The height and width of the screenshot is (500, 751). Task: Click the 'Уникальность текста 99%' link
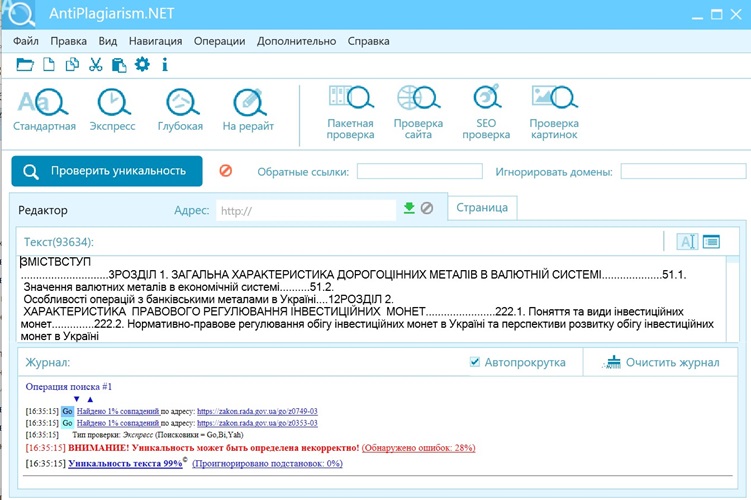click(125, 463)
